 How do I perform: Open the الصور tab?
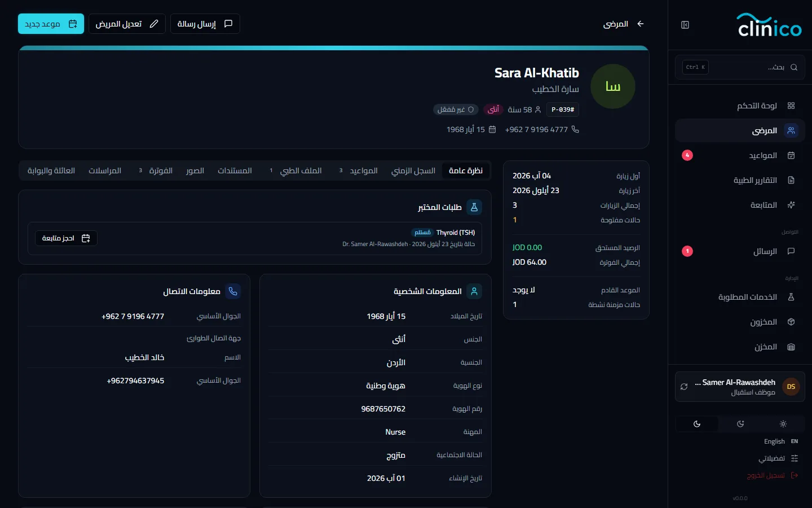pos(195,170)
